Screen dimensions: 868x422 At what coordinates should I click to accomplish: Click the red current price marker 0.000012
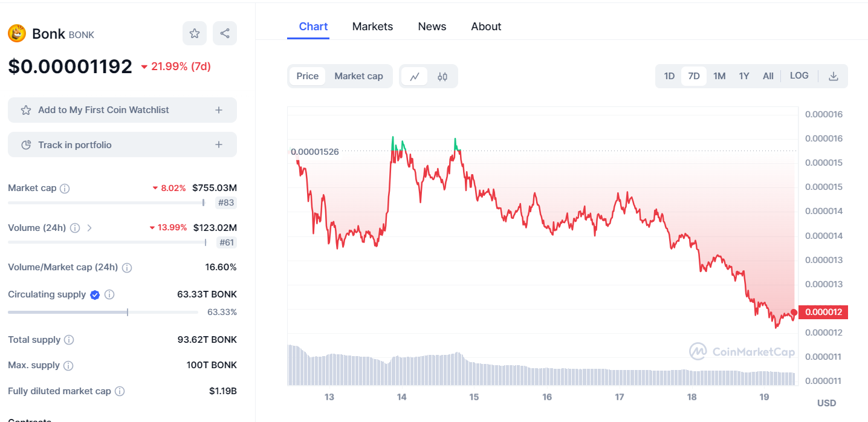(823, 312)
